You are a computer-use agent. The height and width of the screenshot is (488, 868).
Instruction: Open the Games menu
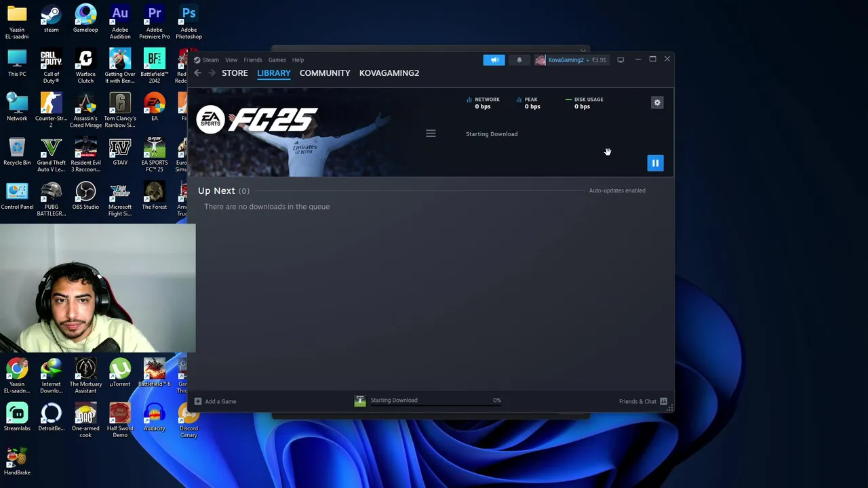click(277, 60)
